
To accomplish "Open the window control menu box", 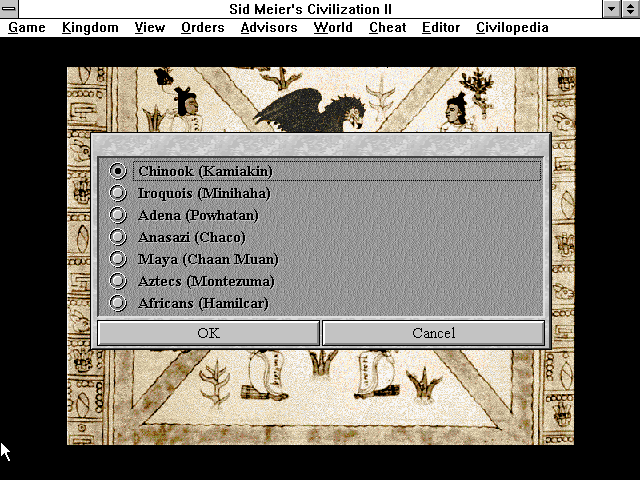I will [9, 9].
